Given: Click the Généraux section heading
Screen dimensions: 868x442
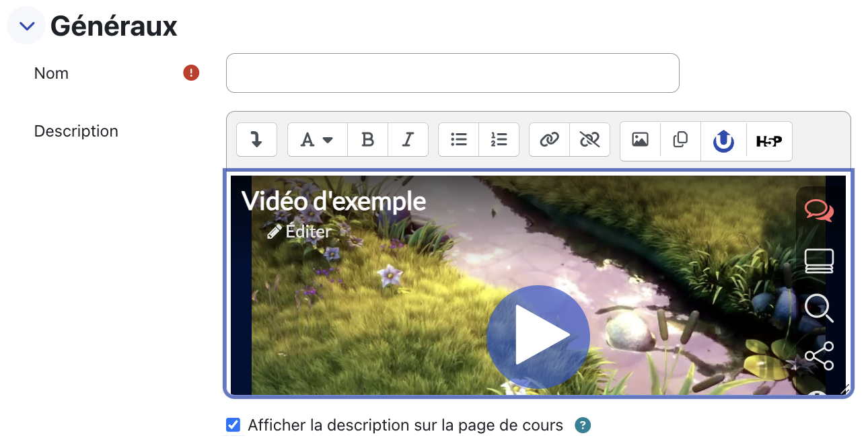Looking at the screenshot, I should click(x=114, y=26).
